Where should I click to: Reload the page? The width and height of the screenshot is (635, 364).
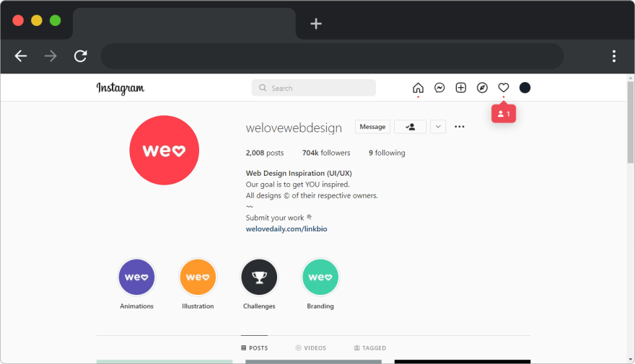click(81, 56)
